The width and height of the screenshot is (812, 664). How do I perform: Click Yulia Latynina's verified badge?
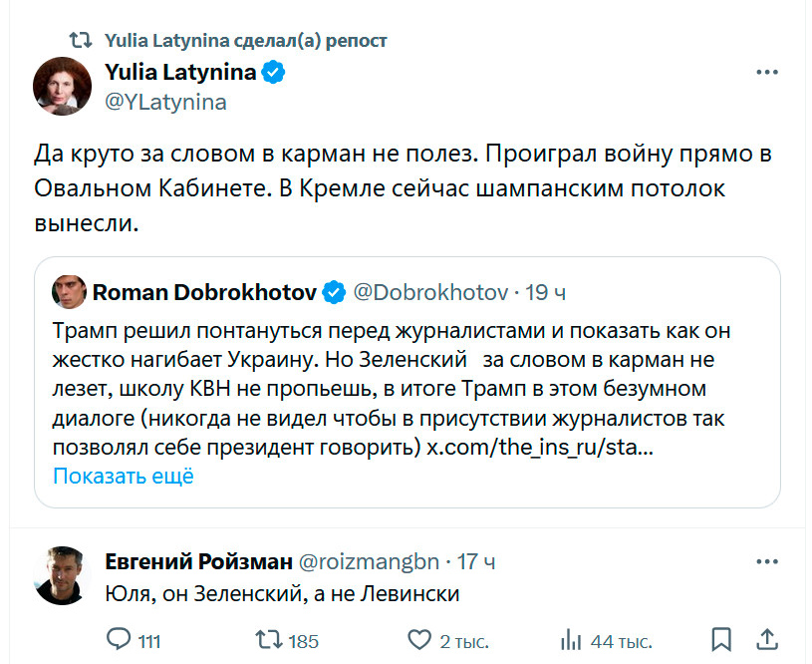tap(274, 73)
